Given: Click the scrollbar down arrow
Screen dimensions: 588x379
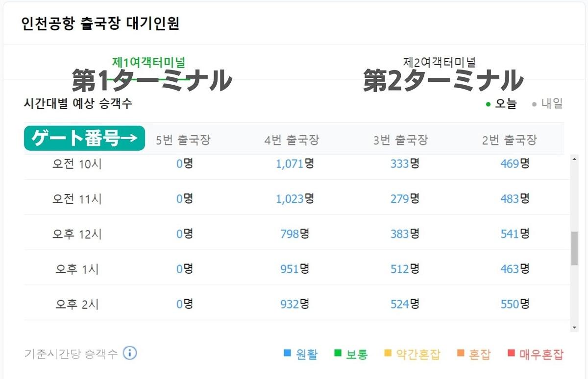Looking at the screenshot, I should pos(574,327).
